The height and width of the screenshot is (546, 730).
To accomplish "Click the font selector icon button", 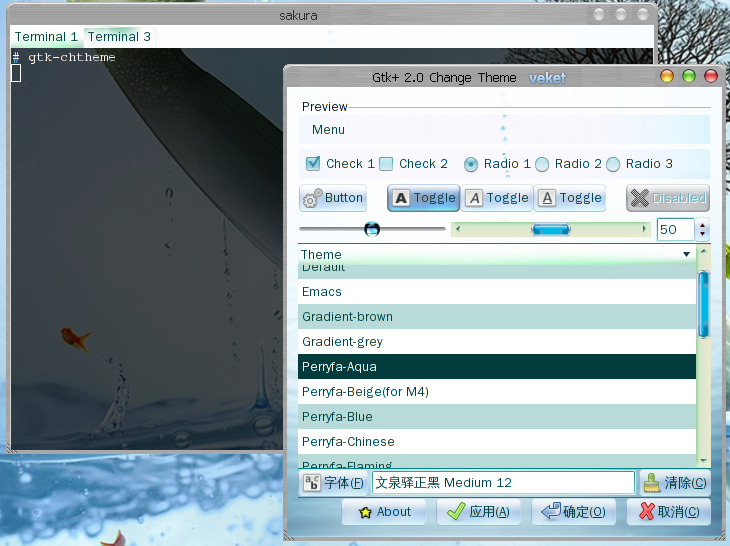I will [x=312, y=483].
